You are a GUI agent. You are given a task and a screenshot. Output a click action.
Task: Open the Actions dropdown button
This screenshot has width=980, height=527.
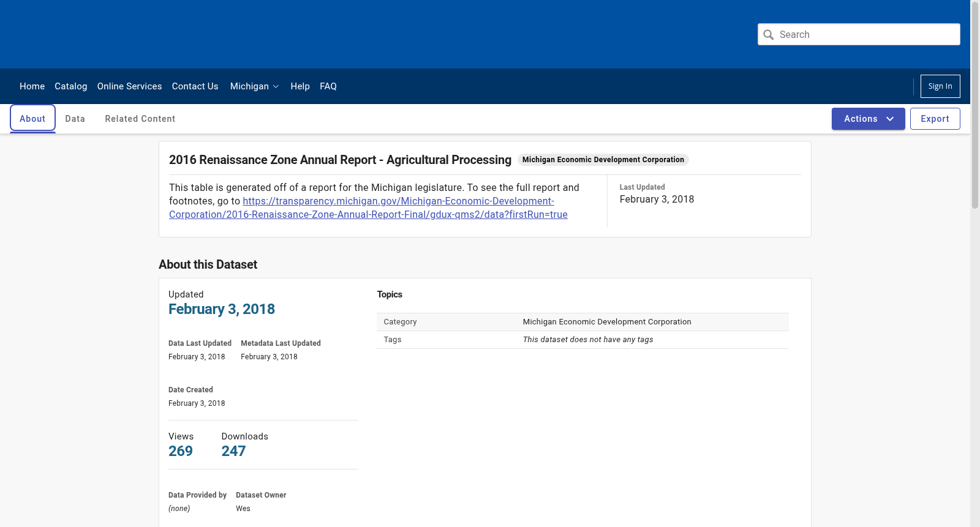point(869,119)
